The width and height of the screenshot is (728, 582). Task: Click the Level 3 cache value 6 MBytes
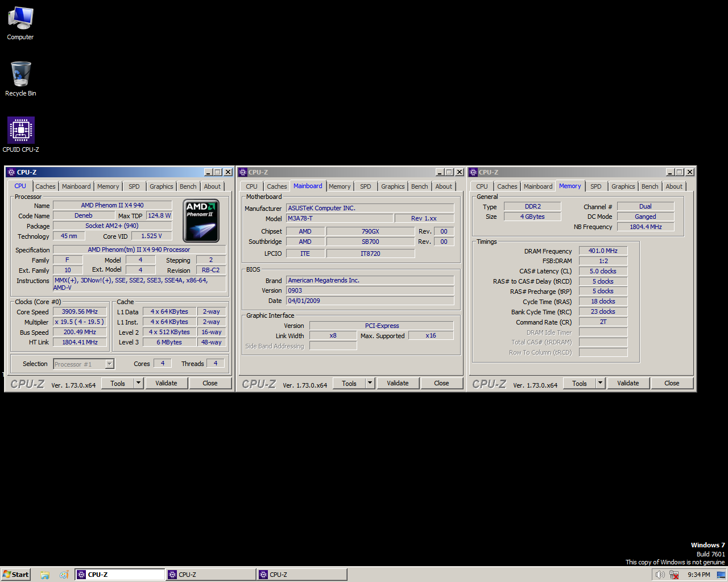[169, 342]
